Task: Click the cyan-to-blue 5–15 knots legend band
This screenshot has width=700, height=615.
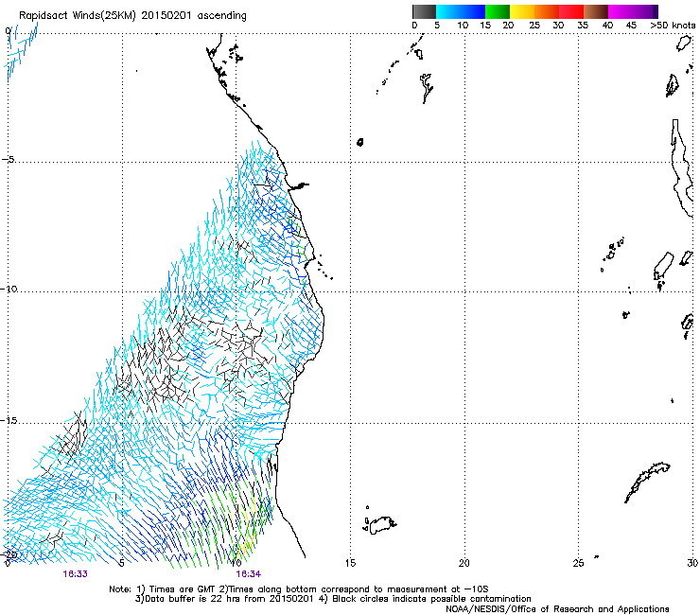Action: coord(461,11)
